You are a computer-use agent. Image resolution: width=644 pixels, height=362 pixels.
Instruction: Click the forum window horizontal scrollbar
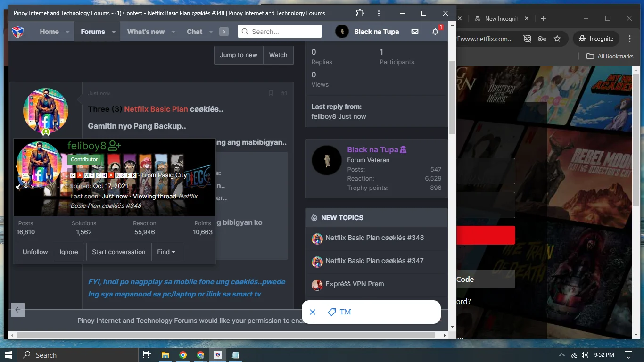click(x=226, y=335)
